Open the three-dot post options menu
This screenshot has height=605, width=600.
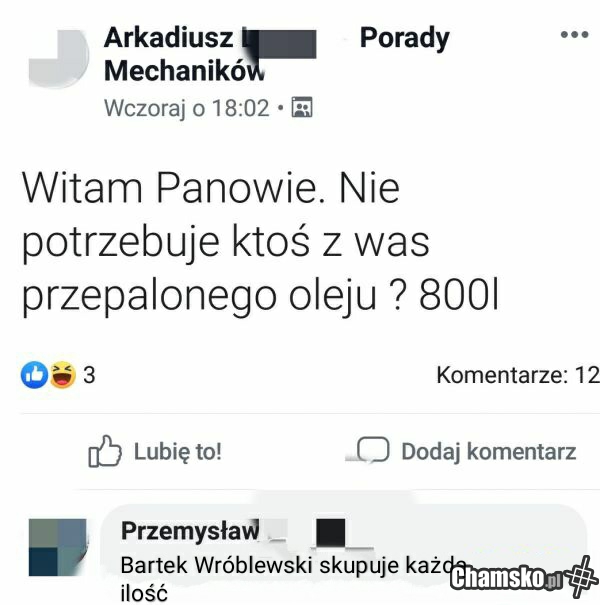click(x=575, y=34)
